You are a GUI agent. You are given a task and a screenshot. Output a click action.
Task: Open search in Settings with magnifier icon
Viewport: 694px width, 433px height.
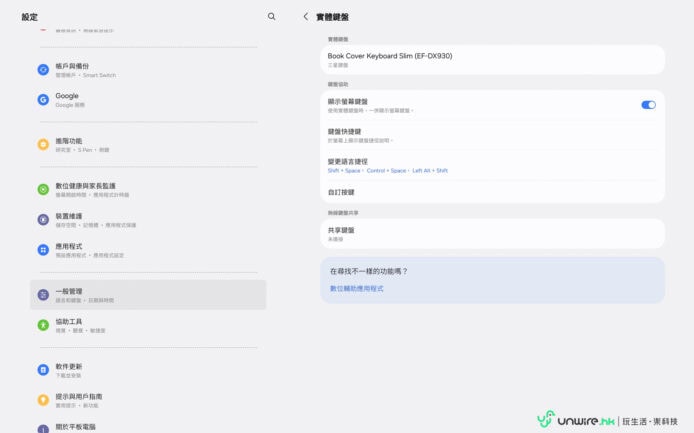coord(271,17)
